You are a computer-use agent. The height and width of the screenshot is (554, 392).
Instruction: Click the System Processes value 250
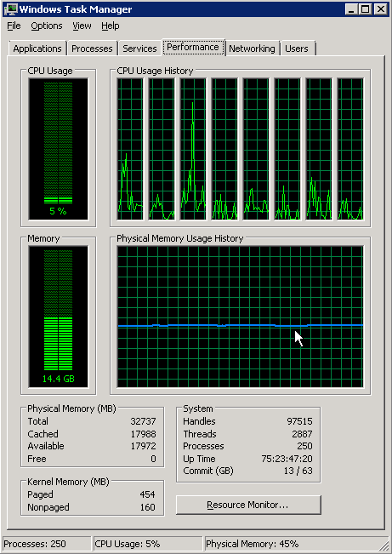(x=304, y=446)
